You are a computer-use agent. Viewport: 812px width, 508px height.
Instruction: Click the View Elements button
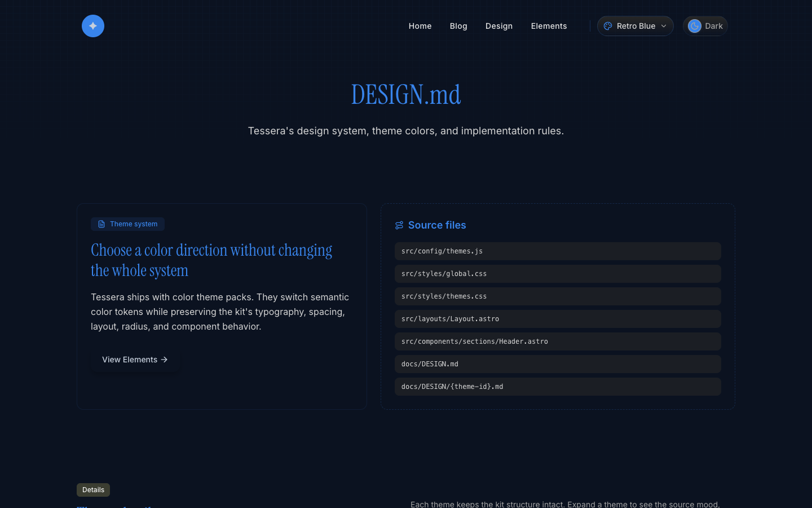(135, 360)
